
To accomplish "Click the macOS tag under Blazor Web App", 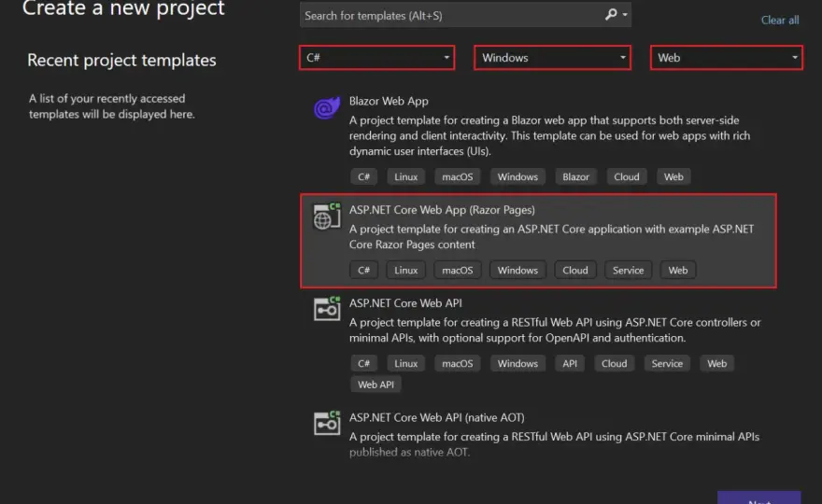I will 457,176.
